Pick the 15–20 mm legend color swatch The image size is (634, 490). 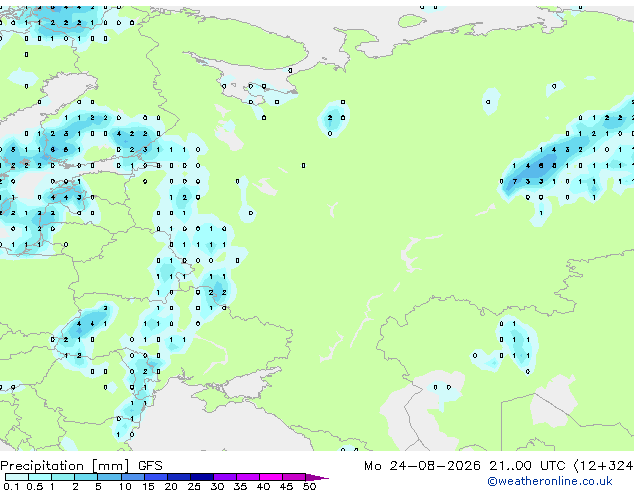[156, 477]
